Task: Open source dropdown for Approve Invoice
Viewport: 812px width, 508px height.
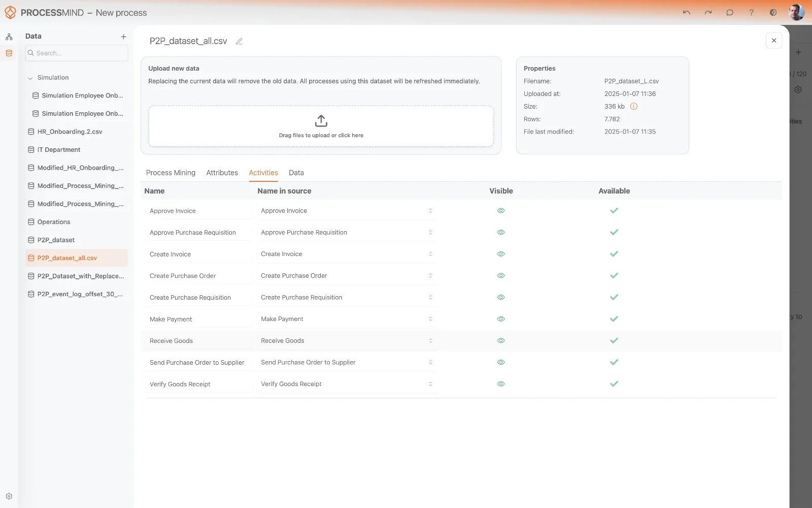Action: coord(347,211)
